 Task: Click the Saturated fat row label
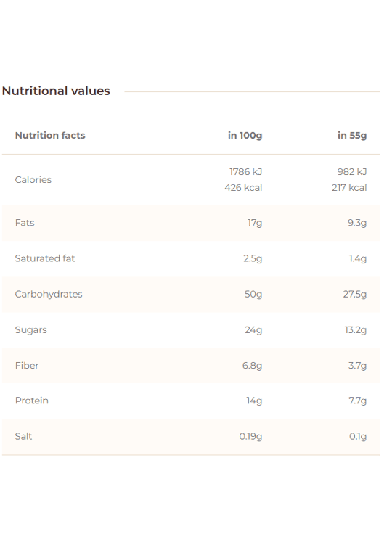click(x=45, y=258)
